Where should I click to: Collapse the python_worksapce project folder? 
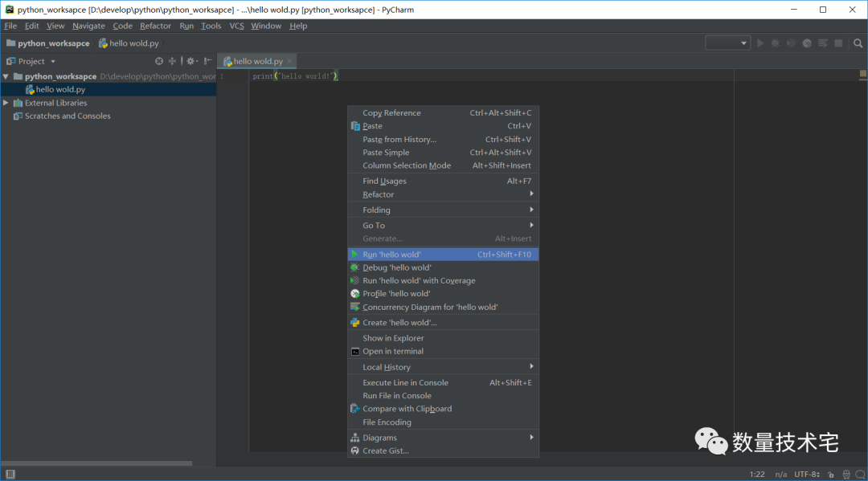(6, 77)
